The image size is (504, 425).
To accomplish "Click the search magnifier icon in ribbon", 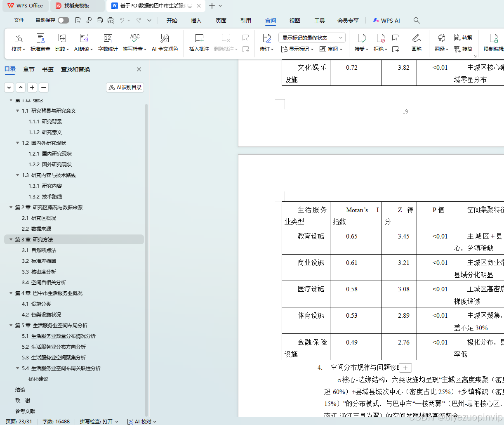I will [x=417, y=20].
